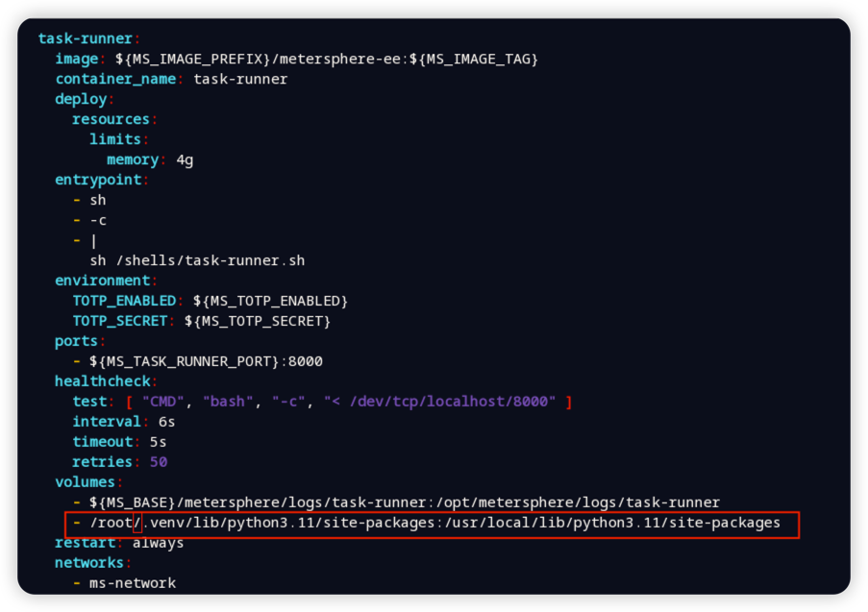Click the 'interval' key
This screenshot has width=868, height=612.
pos(107,422)
